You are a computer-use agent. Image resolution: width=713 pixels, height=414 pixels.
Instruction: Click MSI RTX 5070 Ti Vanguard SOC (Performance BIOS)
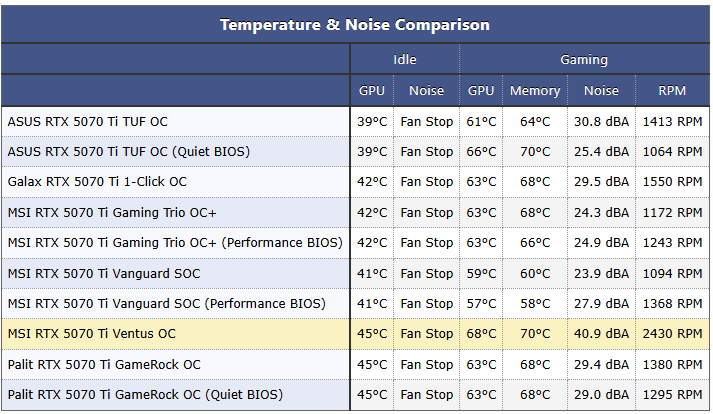click(166, 303)
